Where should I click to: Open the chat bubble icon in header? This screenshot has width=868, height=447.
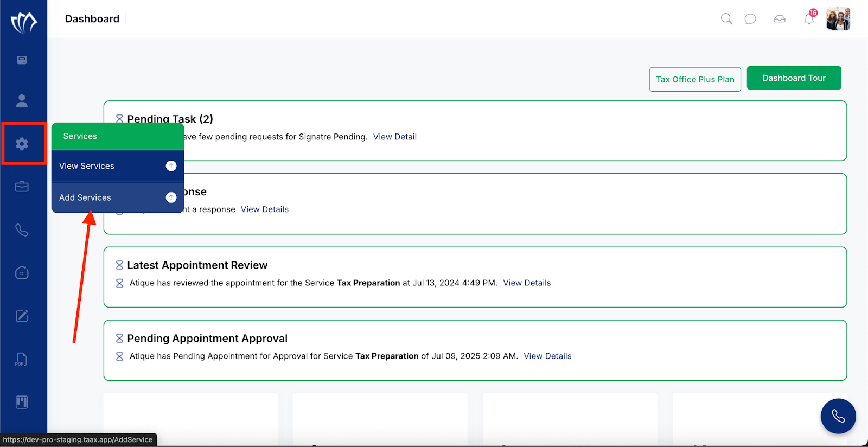pos(750,20)
